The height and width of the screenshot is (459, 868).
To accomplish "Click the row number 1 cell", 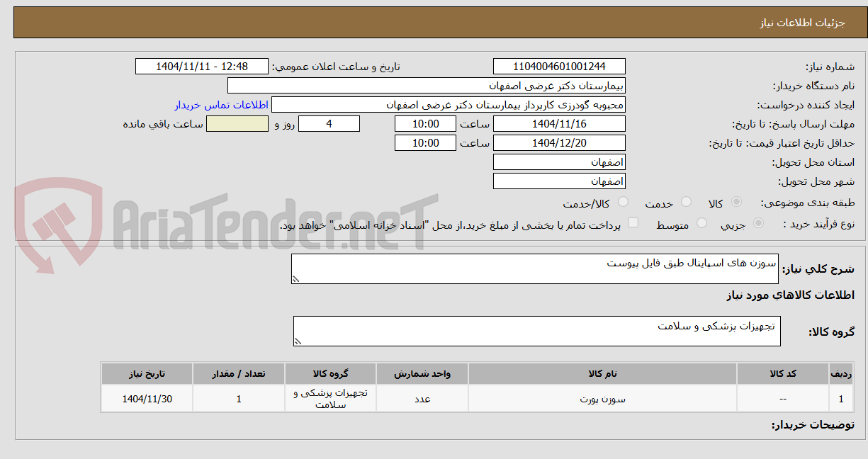I will (840, 399).
